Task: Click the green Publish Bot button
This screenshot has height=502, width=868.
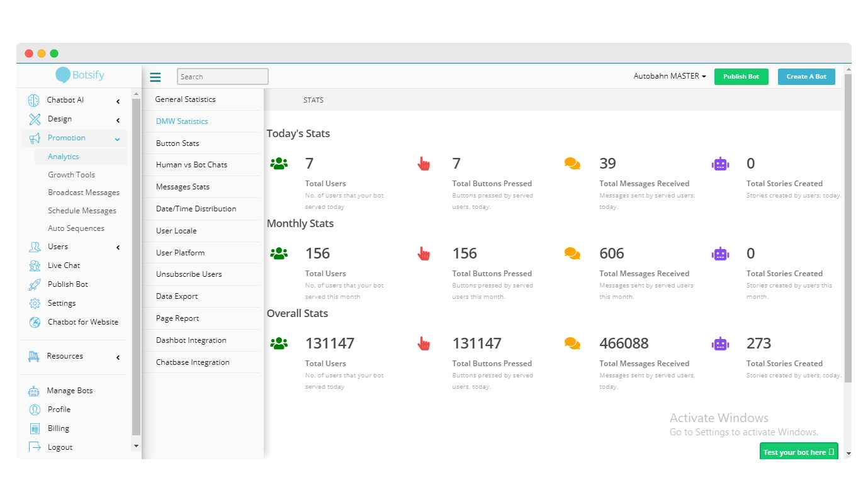Action: pyautogui.click(x=741, y=77)
